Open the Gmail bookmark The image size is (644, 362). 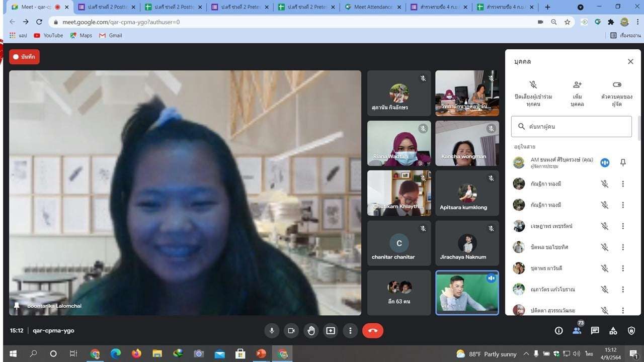[x=111, y=36]
